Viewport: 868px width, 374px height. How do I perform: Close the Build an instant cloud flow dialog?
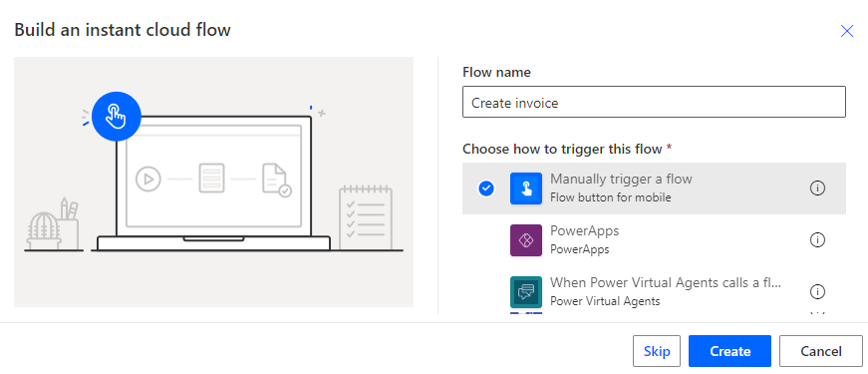coord(847,31)
